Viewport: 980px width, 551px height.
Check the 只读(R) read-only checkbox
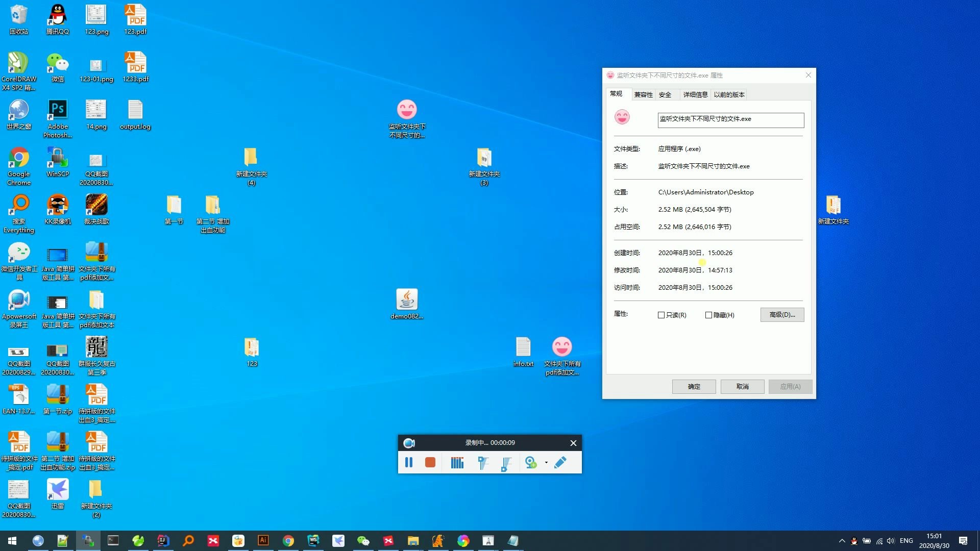coord(661,315)
